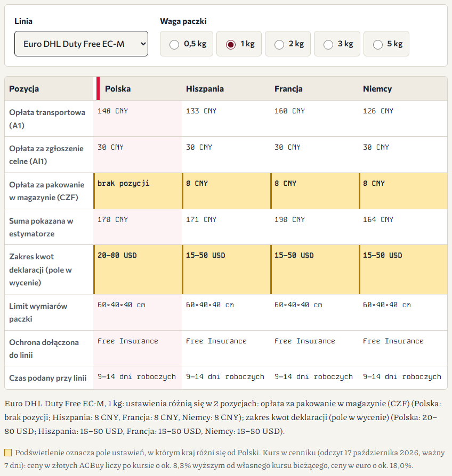Click the 'Linia' field label
This screenshot has height=476, width=452.
(x=23, y=21)
